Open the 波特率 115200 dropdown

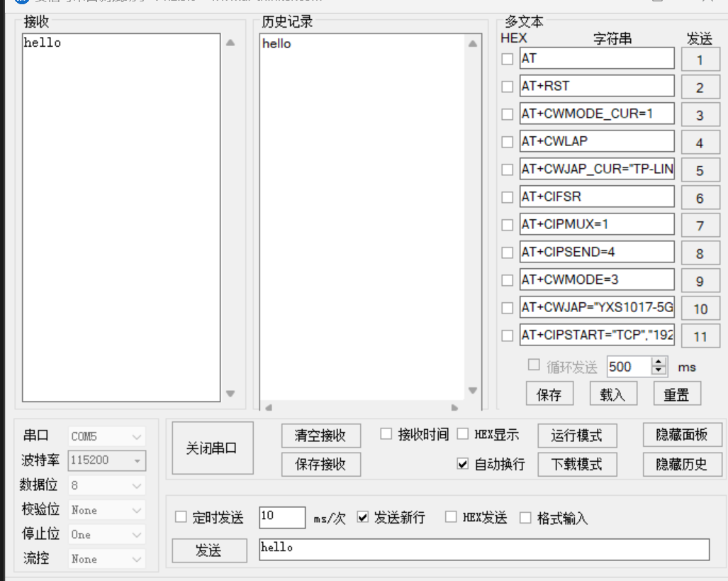(107, 460)
